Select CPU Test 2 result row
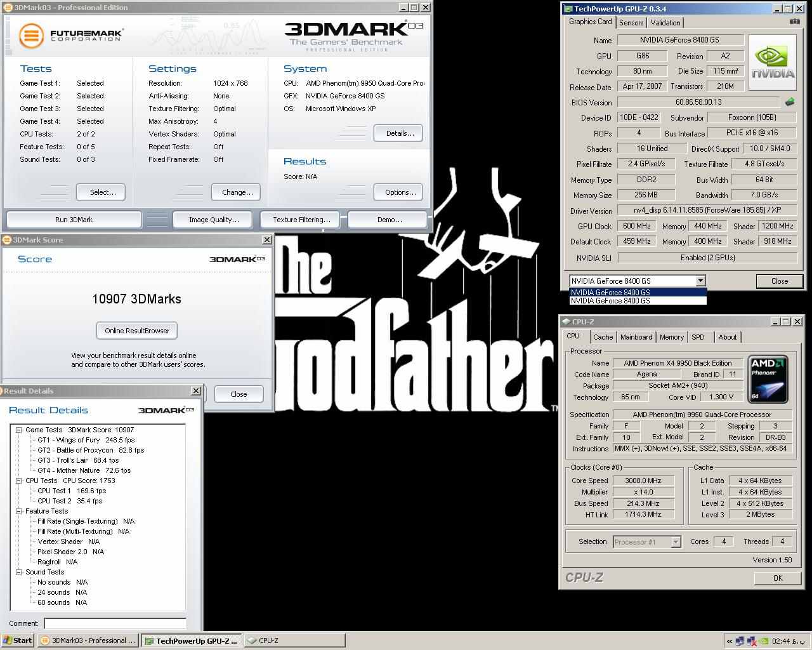The width and height of the screenshot is (812, 650). point(70,501)
